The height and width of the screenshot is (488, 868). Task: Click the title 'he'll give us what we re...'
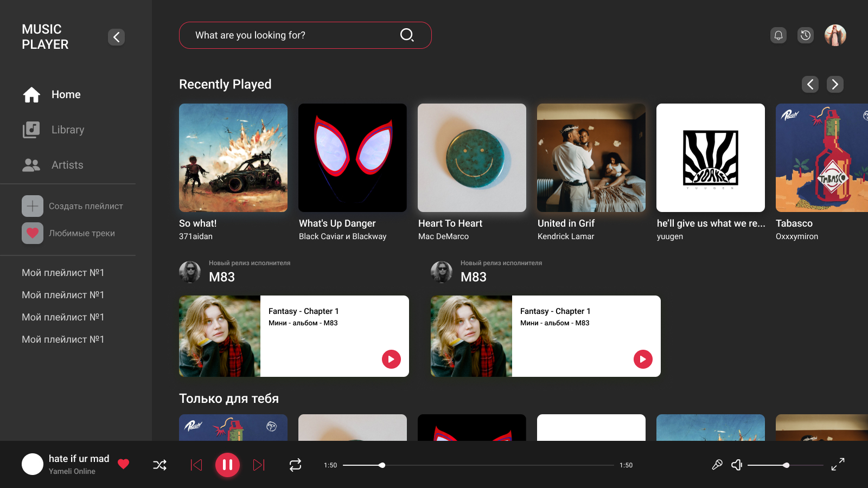point(711,223)
